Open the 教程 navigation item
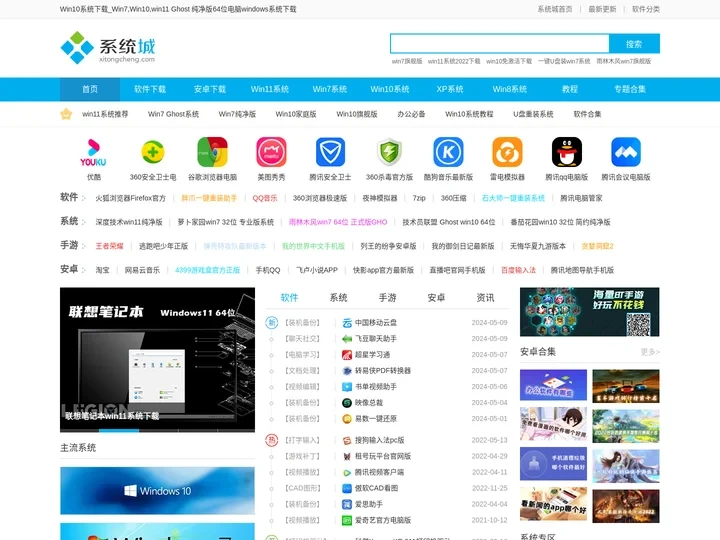720x540 pixels. point(570,89)
